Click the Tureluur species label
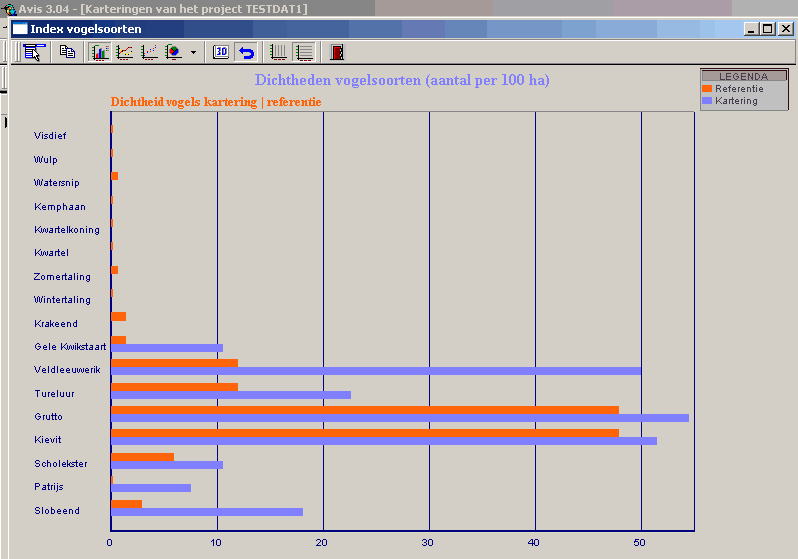798x559 pixels. click(x=54, y=394)
